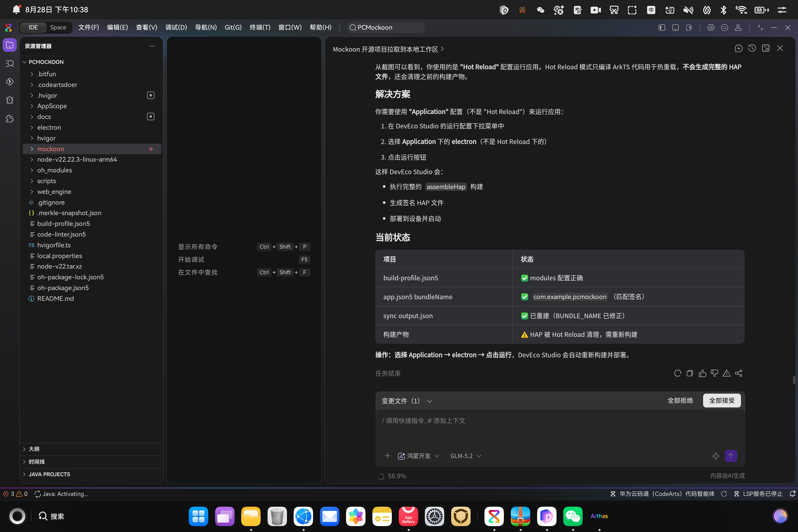The width and height of the screenshot is (798, 532).
Task: Click 开始调试 shortcut hint
Action: pyautogui.click(x=191, y=260)
